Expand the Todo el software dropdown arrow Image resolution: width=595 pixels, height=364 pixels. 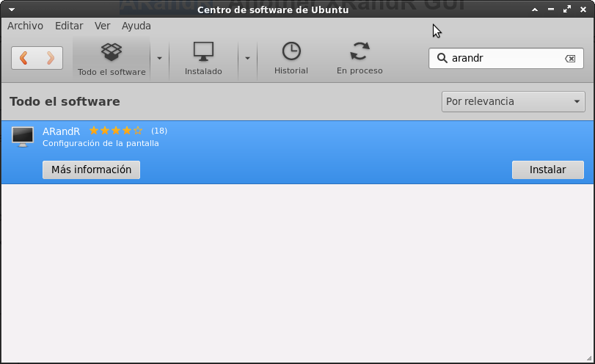click(x=159, y=59)
